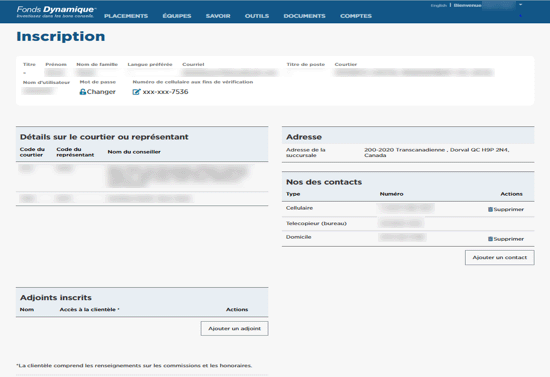Screen dimensions: 550x377
Task: Click 'Numéro de cellulaire aux fins de vérification' label
Action: [x=193, y=82]
